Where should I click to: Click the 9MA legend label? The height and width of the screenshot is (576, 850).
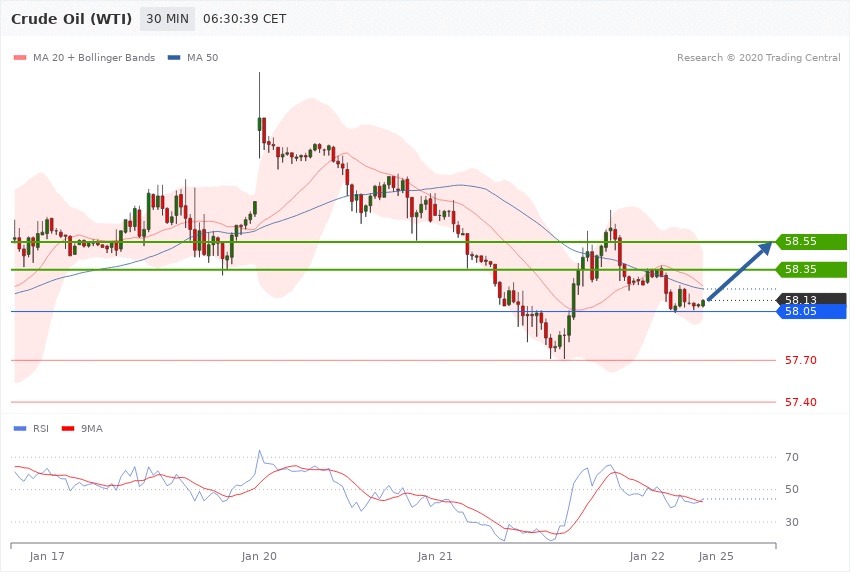pos(92,429)
